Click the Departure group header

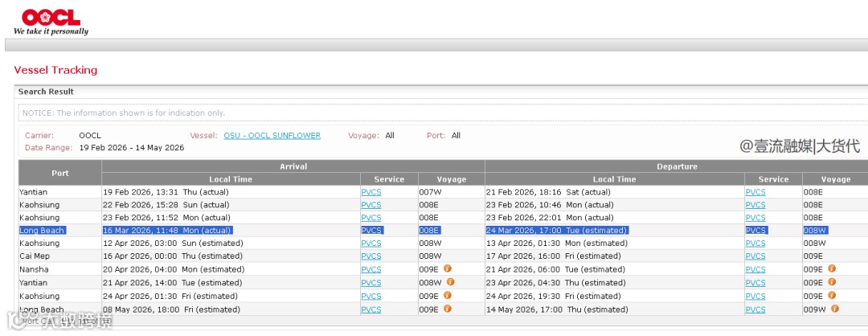click(677, 166)
